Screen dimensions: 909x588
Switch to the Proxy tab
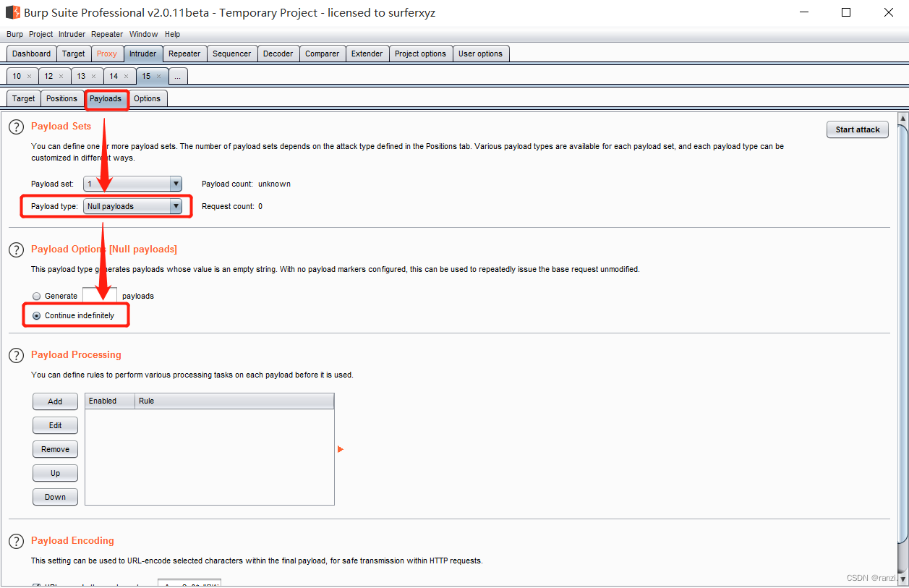click(x=107, y=54)
